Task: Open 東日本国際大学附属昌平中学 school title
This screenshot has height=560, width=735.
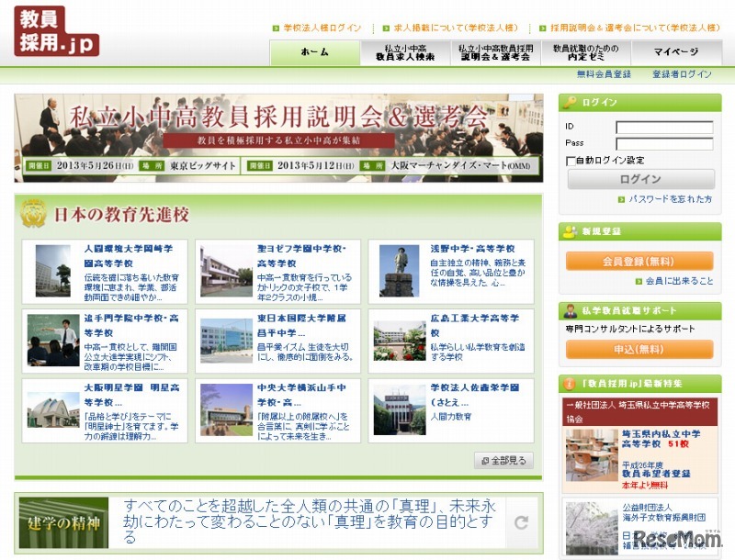Action: pyautogui.click(x=301, y=325)
